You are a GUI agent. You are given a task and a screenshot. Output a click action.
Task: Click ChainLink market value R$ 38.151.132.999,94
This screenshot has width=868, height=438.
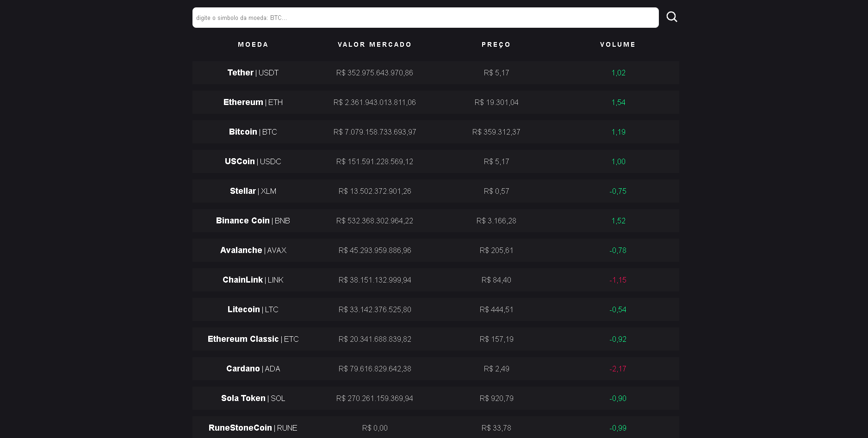coord(375,280)
